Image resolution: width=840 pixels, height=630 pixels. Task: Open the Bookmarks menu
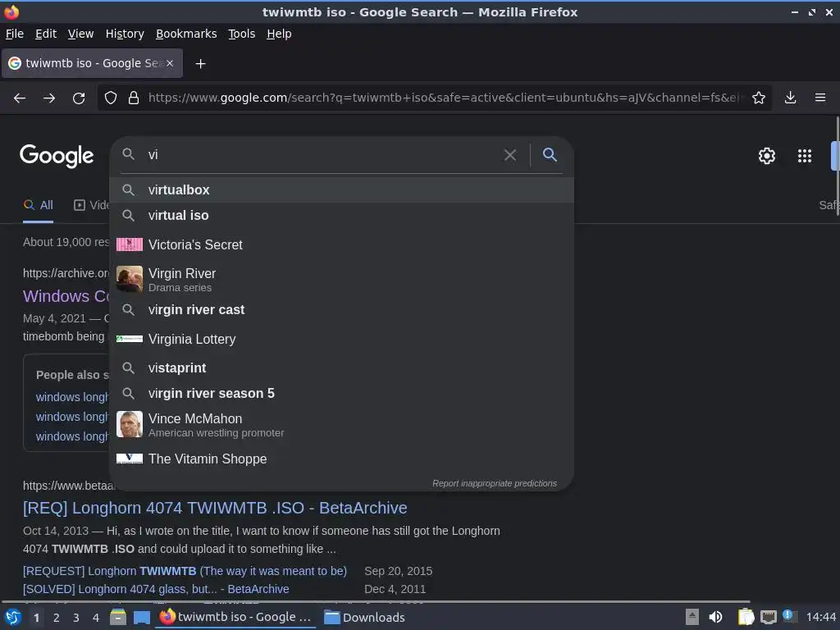[186, 34]
